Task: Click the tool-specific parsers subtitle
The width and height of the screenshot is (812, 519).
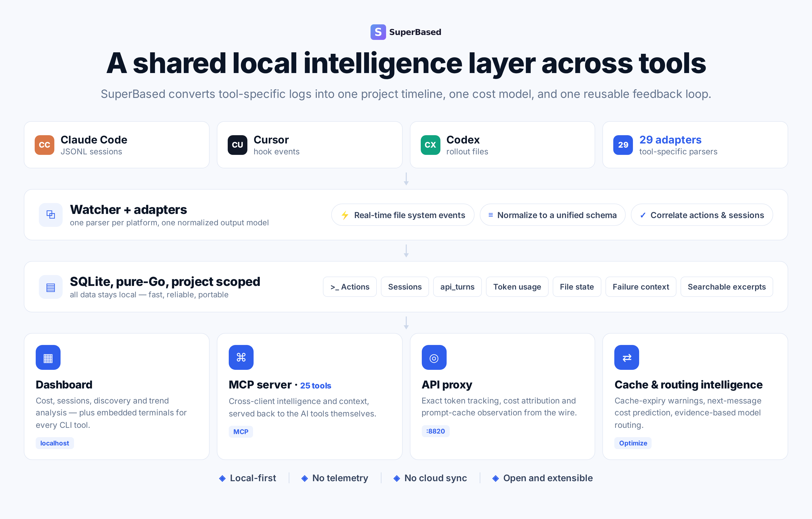Action: click(x=678, y=152)
